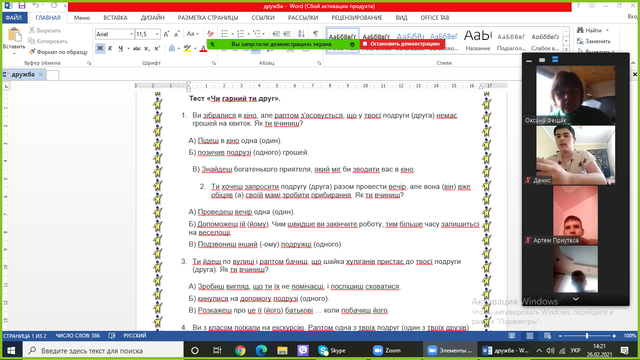Open the Clipboard (Буфер обмена) pane launcher

[89, 63]
